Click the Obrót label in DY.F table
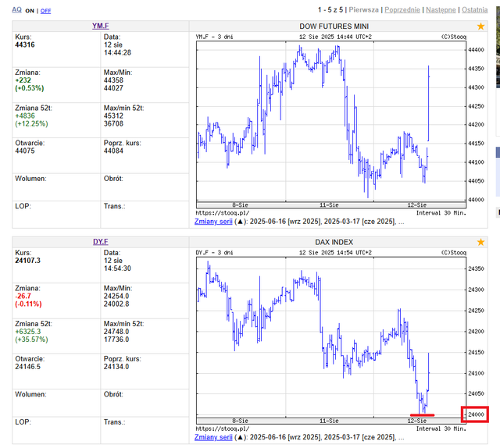 tap(113, 394)
